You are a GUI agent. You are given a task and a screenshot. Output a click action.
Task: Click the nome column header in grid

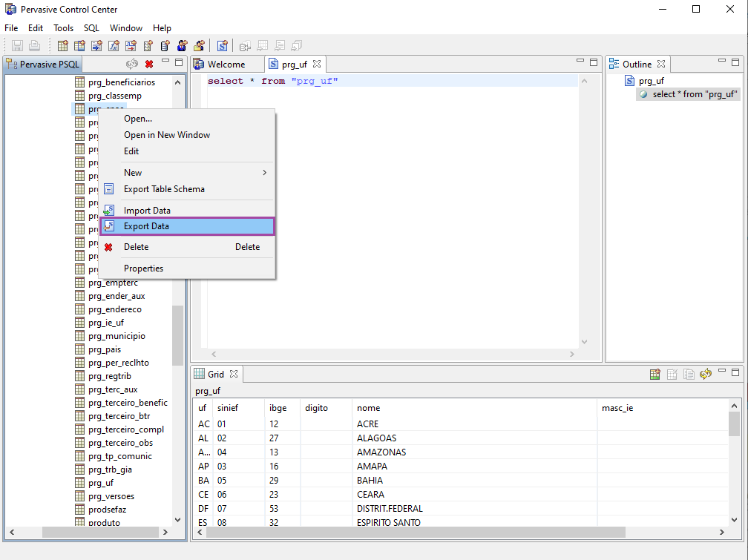[368, 408]
